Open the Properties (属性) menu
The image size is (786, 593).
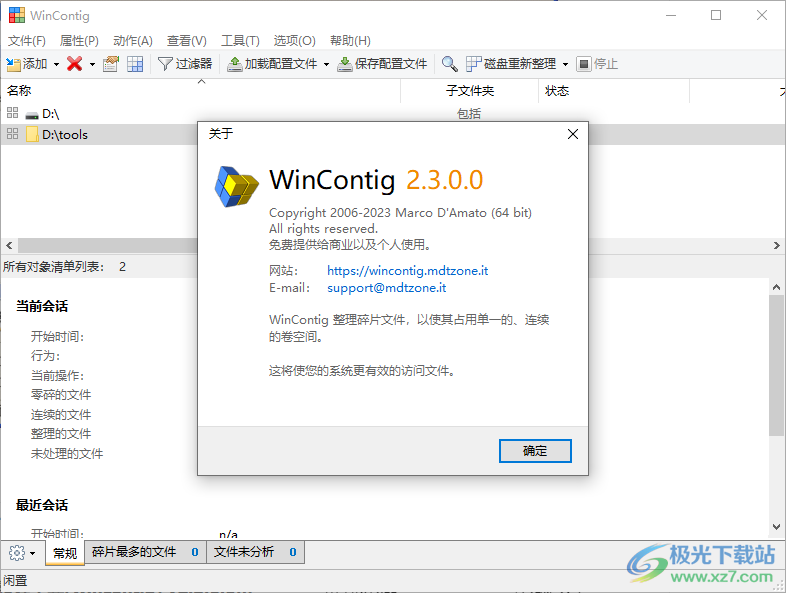pos(79,41)
